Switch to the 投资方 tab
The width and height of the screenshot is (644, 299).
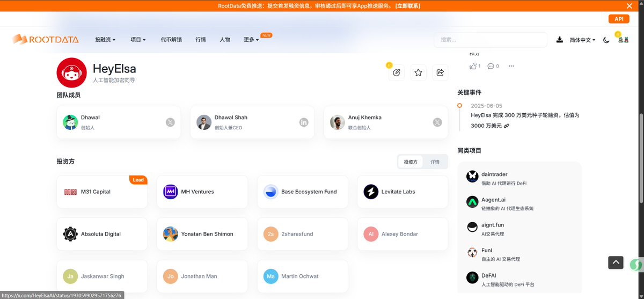click(x=411, y=162)
